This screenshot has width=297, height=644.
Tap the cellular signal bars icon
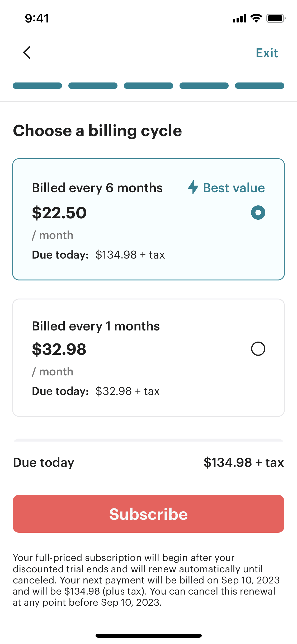coord(239,19)
